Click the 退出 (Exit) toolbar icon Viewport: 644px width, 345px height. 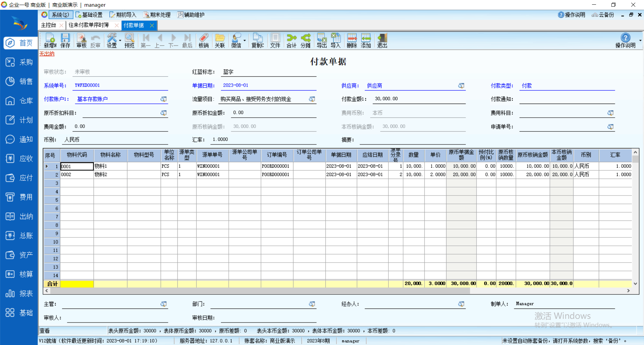382,41
